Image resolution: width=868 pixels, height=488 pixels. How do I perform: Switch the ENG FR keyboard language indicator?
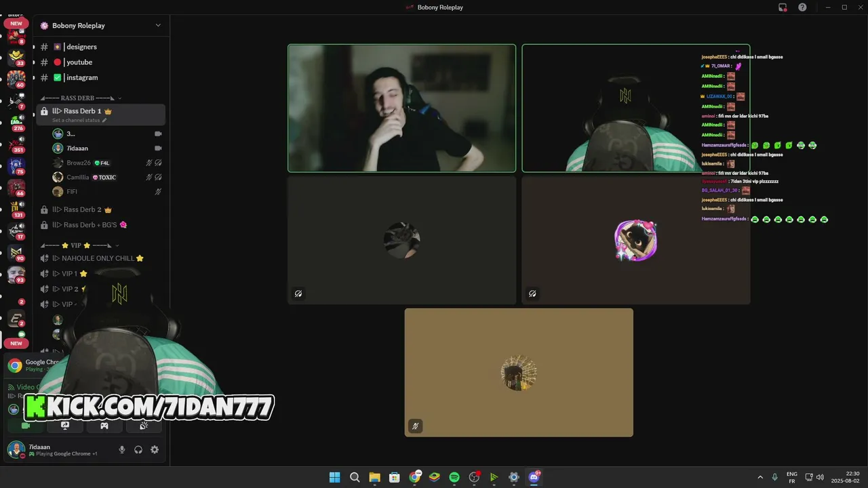pos(791,477)
